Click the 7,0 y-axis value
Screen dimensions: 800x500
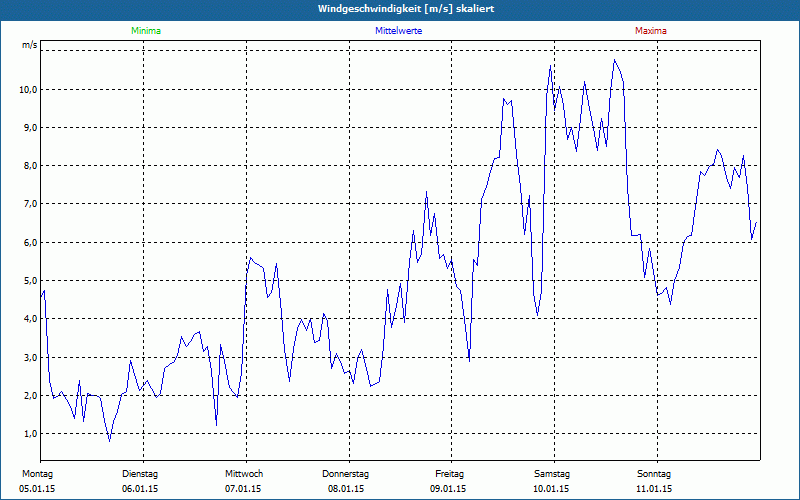[30, 204]
